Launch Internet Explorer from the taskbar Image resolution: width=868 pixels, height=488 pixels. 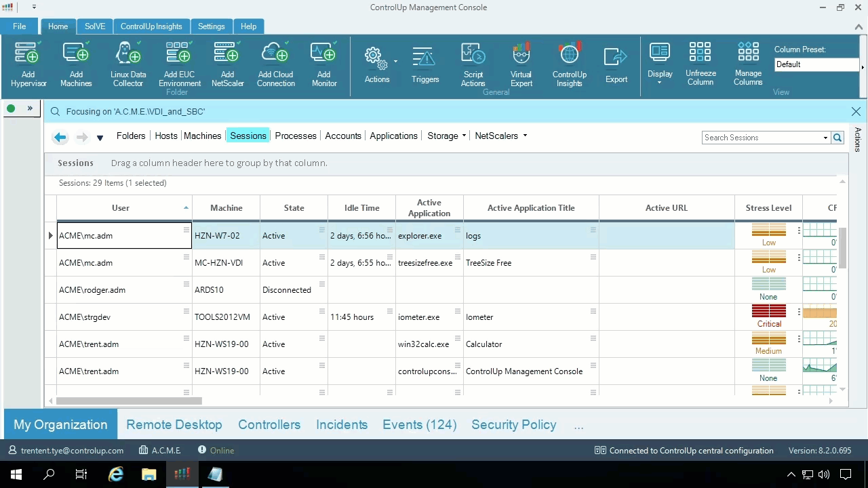click(117, 474)
